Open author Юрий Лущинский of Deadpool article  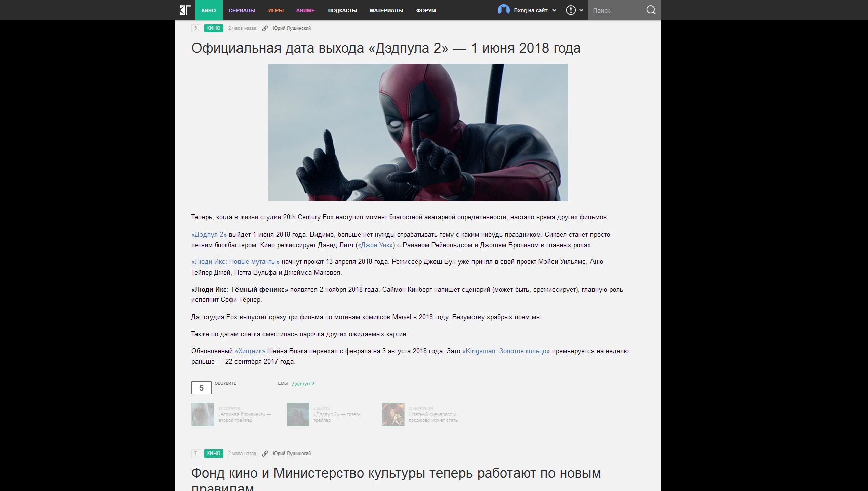(x=292, y=28)
